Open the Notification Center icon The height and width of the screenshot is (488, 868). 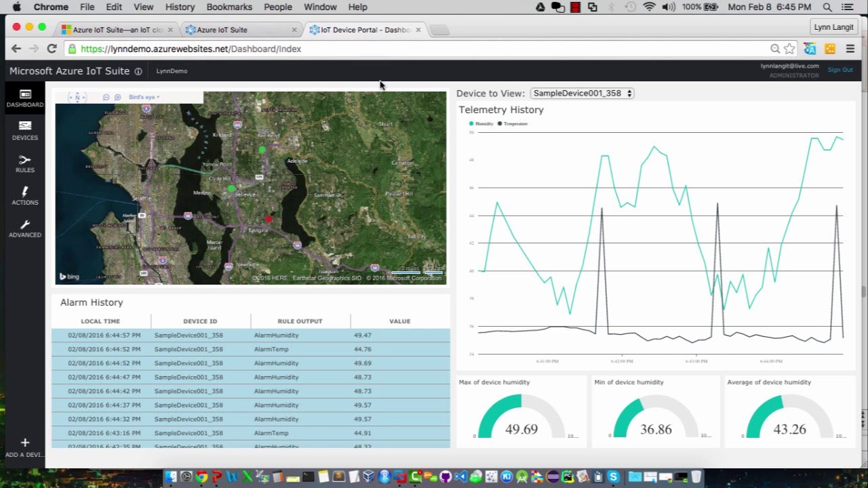pos(849,7)
